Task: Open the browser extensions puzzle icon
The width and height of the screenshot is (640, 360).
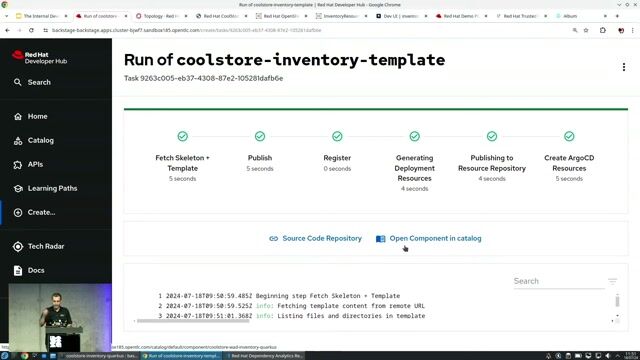Action: coord(603,30)
